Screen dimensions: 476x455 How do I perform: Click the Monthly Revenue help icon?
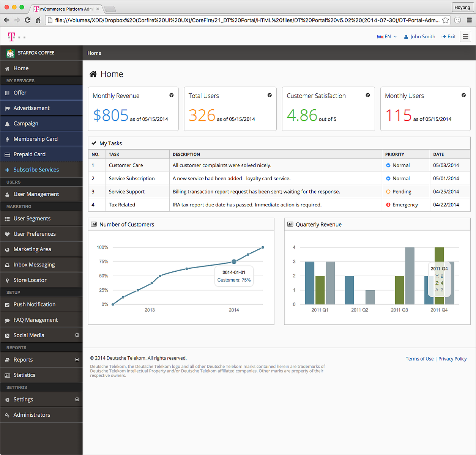[x=172, y=95]
